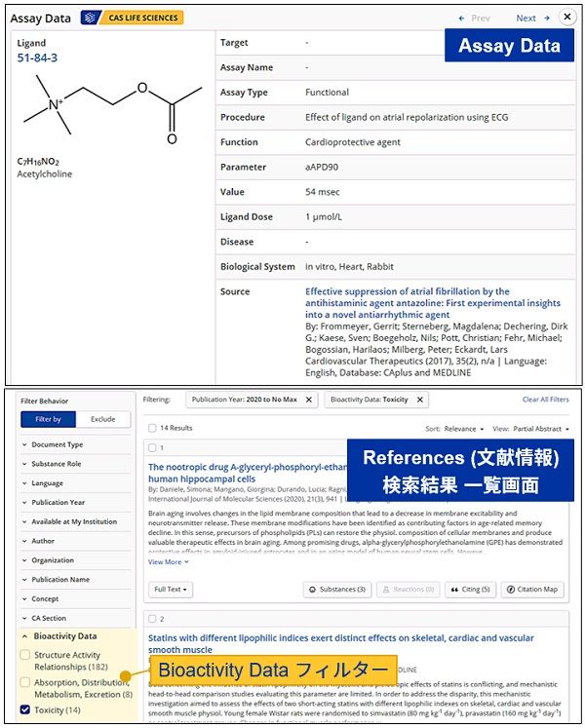Viewport: 585px width, 728px height.
Task: Check result 2 checkbox
Action: click(x=152, y=619)
